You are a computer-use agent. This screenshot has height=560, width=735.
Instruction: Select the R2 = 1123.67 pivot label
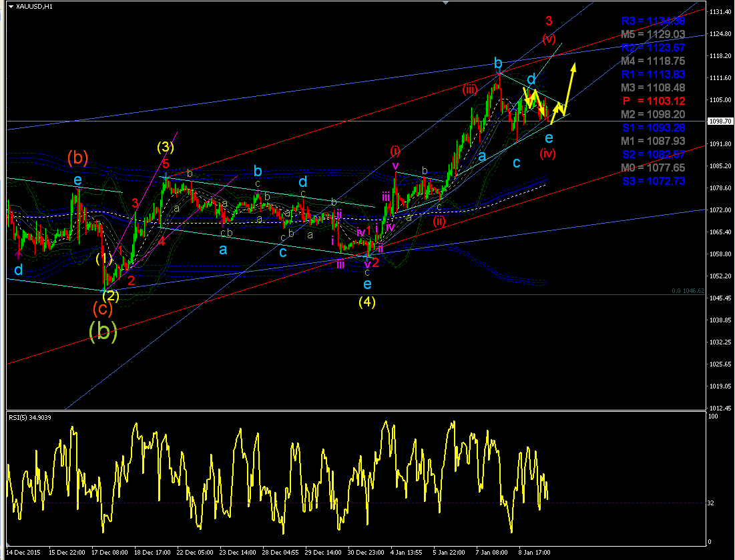coord(653,48)
